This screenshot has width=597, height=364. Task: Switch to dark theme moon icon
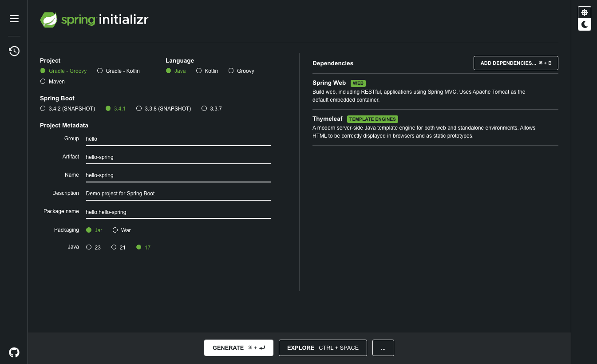point(585,24)
